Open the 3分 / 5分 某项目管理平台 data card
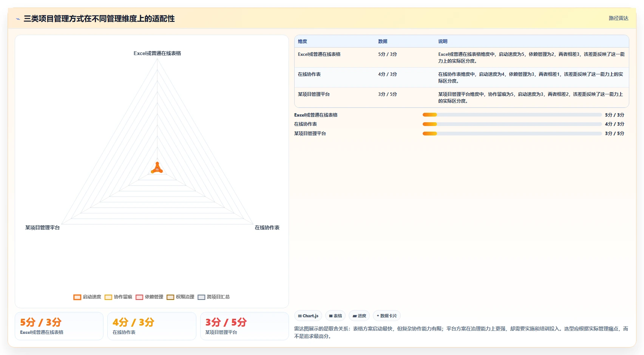 (244, 326)
